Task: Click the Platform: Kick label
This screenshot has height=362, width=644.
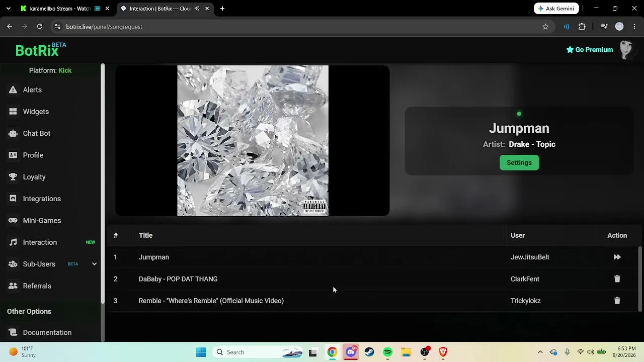Action: click(50, 70)
